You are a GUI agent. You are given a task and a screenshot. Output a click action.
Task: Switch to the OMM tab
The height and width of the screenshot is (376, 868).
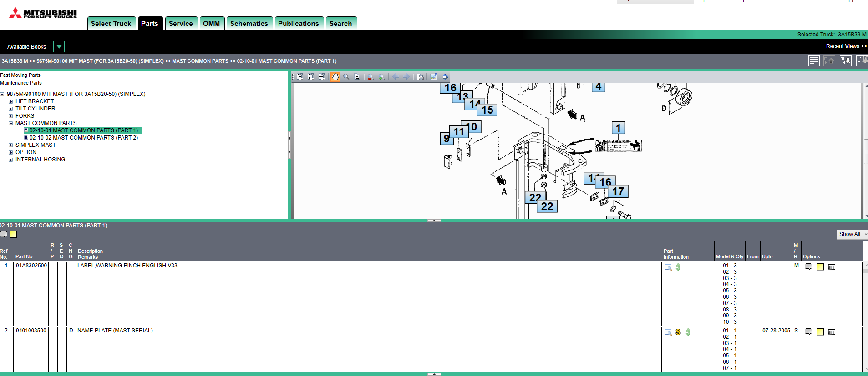click(211, 24)
